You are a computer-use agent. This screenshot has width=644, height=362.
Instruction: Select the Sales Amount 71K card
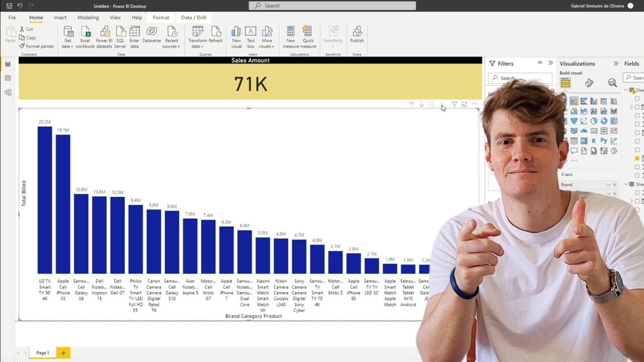point(250,78)
